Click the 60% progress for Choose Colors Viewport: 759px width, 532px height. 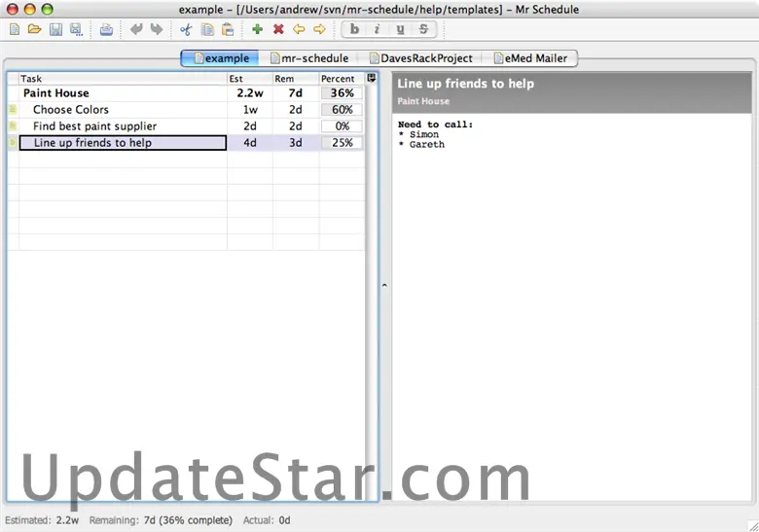click(342, 110)
